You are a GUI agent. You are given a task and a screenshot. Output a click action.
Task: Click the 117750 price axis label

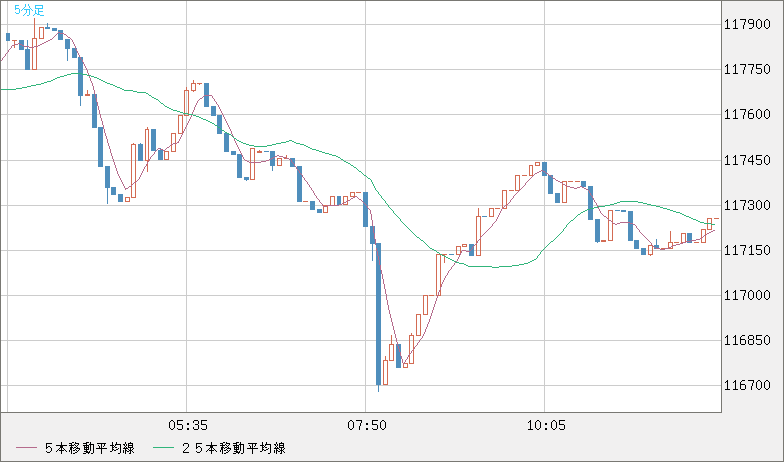pos(747,70)
